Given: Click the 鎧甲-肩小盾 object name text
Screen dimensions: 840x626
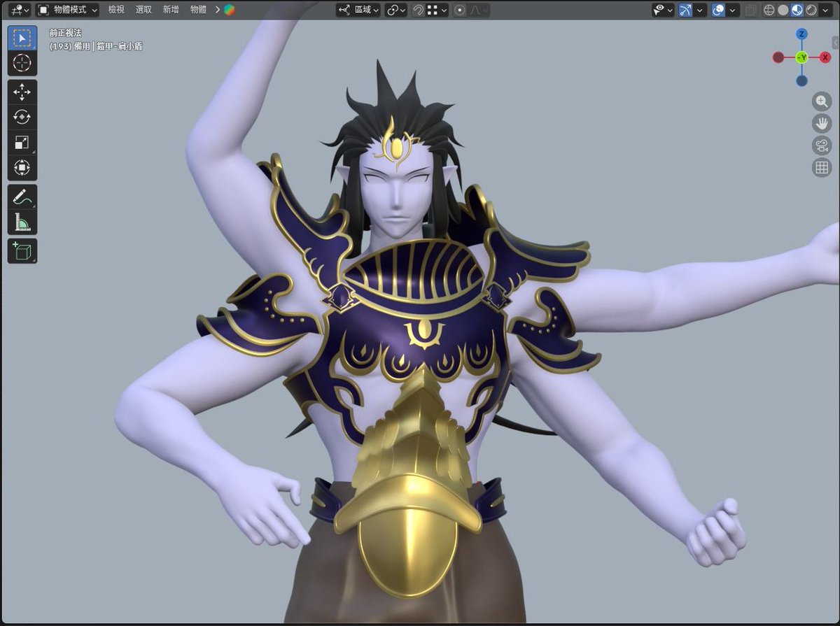Looking at the screenshot, I should (x=119, y=46).
